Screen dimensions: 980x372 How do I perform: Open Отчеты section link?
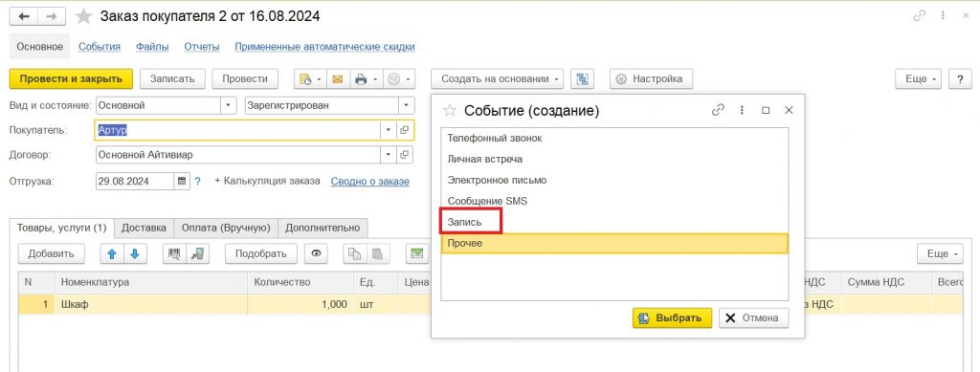[x=201, y=47]
